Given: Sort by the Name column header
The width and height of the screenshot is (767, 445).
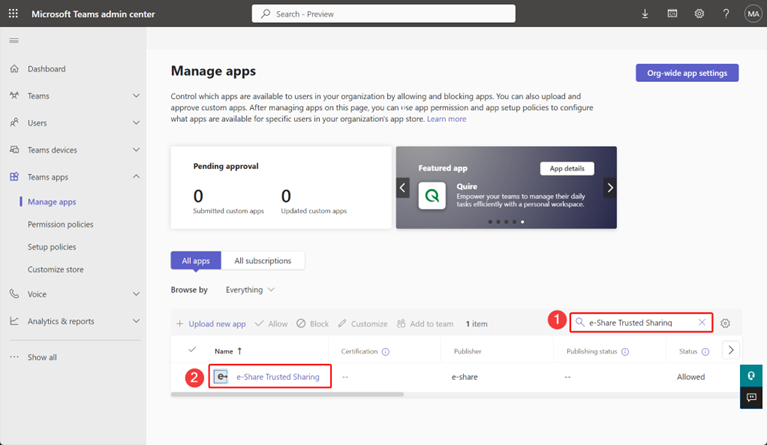Looking at the screenshot, I should tap(228, 351).
